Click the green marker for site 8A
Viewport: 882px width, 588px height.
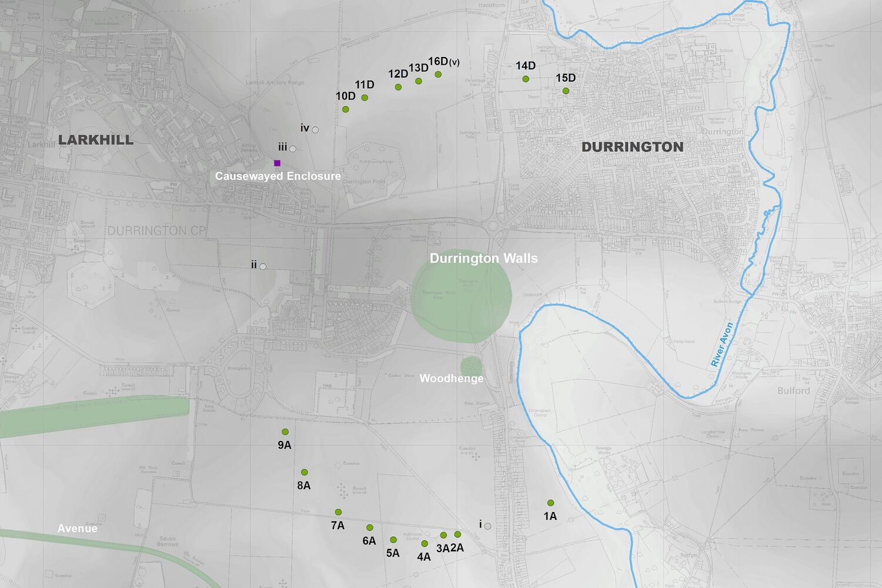click(x=305, y=472)
